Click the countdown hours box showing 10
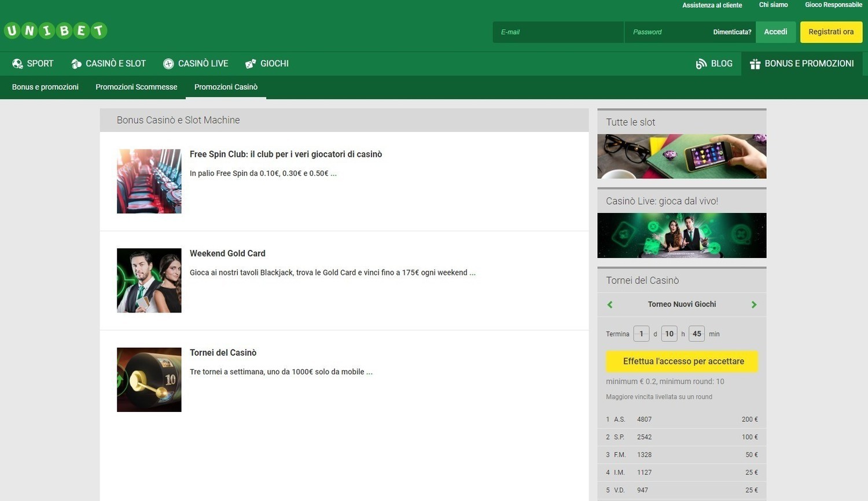Image resolution: width=868 pixels, height=501 pixels. coord(669,334)
